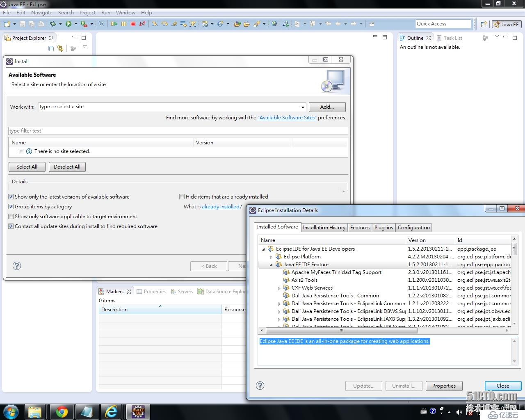Open Internet Explorer from the taskbar
The width and height of the screenshot is (525, 420).
coord(111,411)
